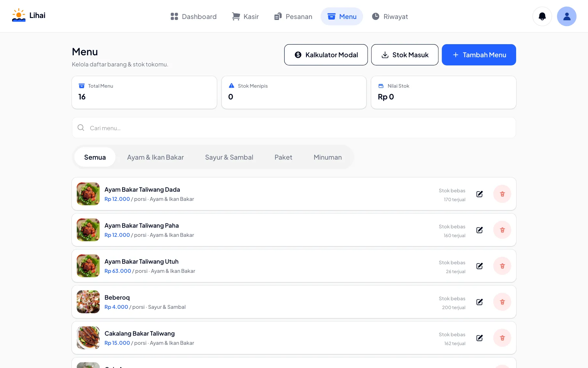588x368 pixels.
Task: Open Ayam Bakar Taliwang Paha thumbnail
Action: click(x=88, y=230)
